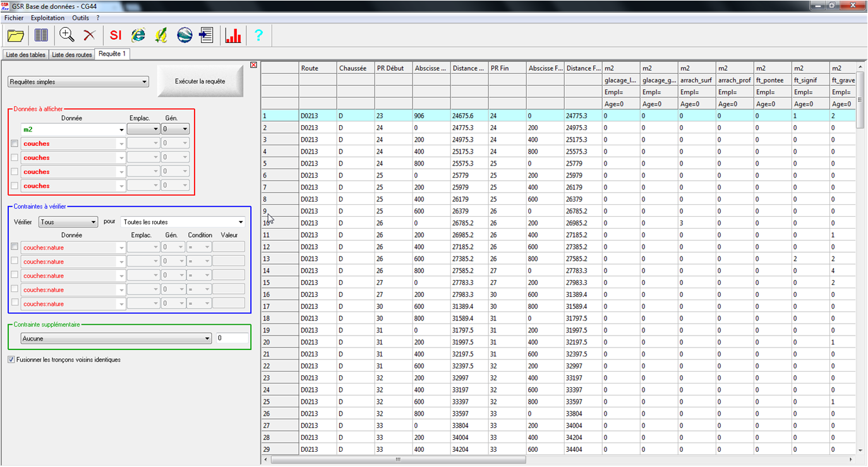Close the query panel with red X
This screenshot has width=868, height=467.
[x=253, y=64]
